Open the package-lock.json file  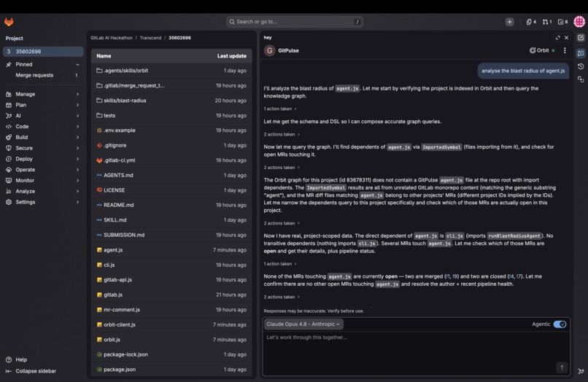pos(125,354)
